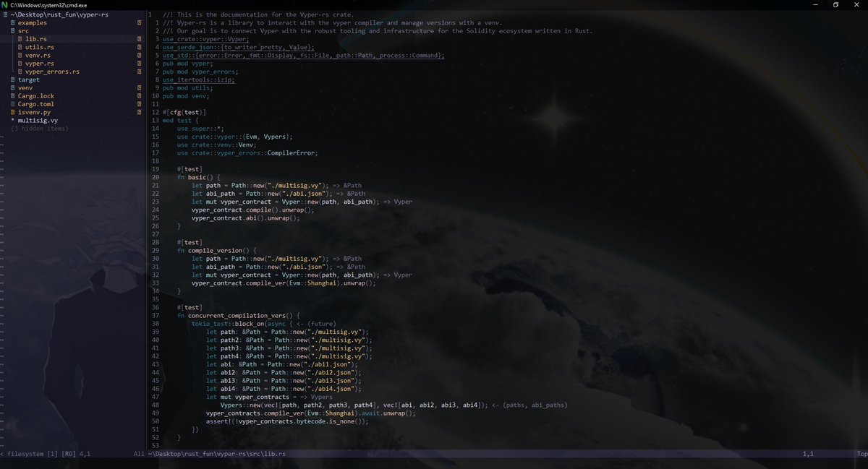Place the cursor on "#[cfg(test)]"
Viewport: 868px width, 469px height.
point(184,112)
